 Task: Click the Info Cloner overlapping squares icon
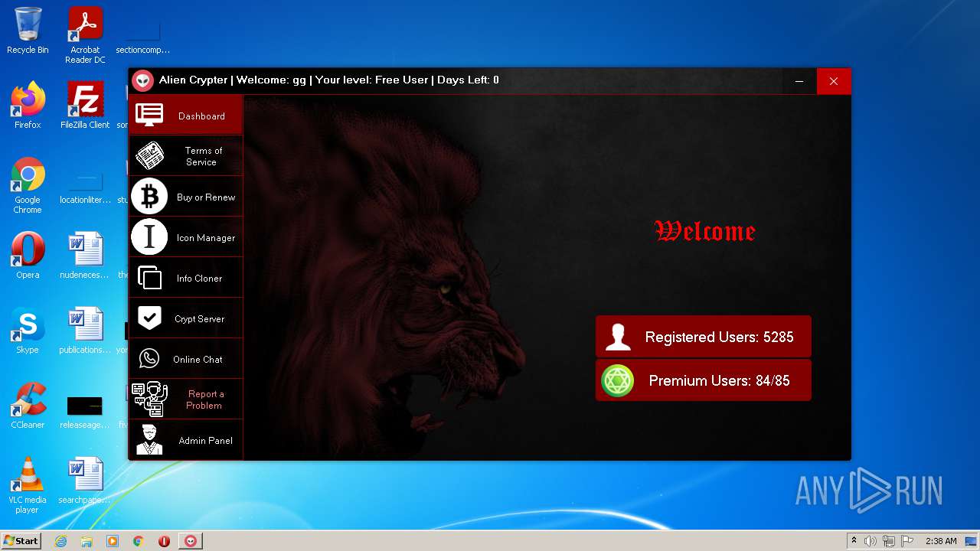point(149,278)
